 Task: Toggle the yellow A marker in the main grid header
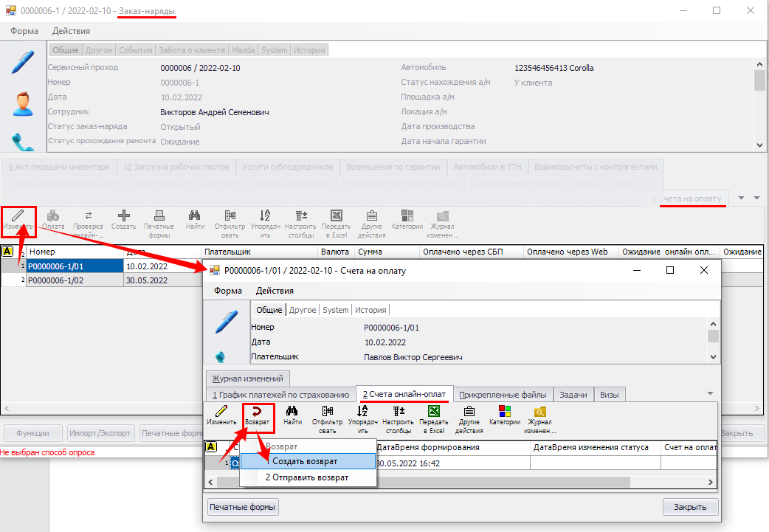coord(7,252)
